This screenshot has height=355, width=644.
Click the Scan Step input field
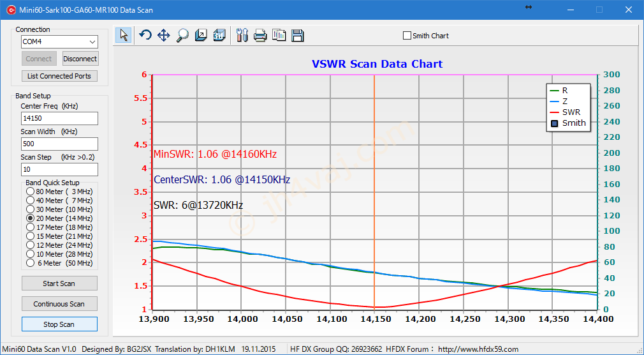click(59, 169)
